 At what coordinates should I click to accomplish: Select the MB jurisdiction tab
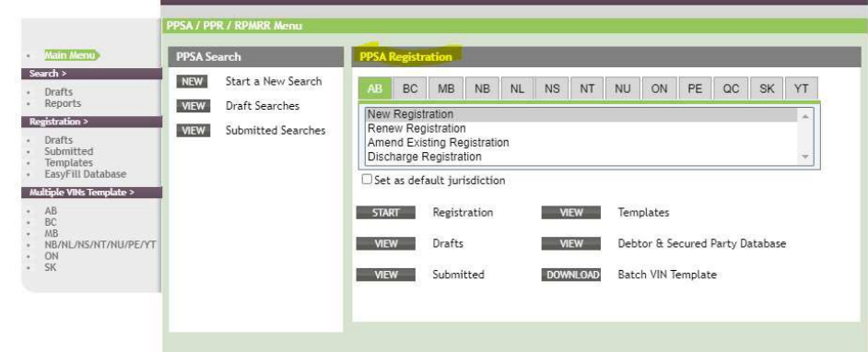446,88
